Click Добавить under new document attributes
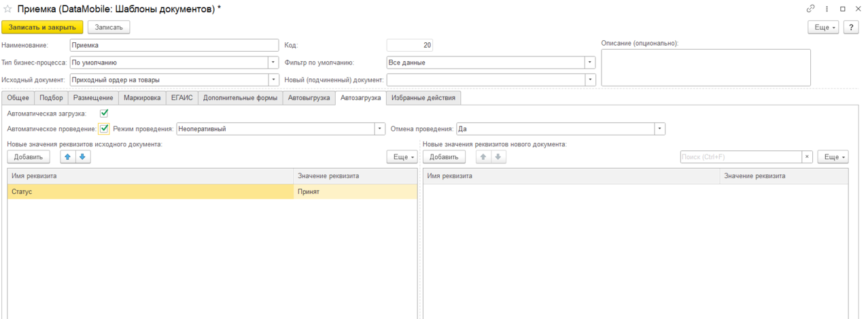868x319 pixels. (x=443, y=156)
